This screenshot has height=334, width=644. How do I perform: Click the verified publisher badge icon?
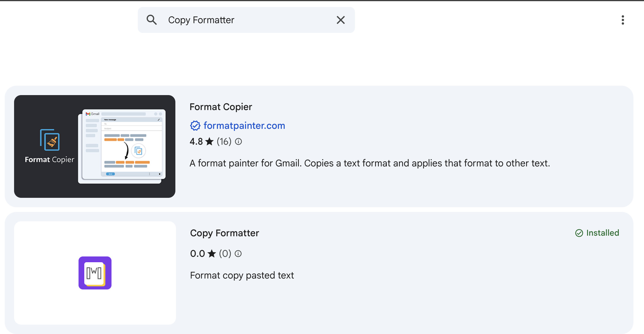pyautogui.click(x=195, y=126)
